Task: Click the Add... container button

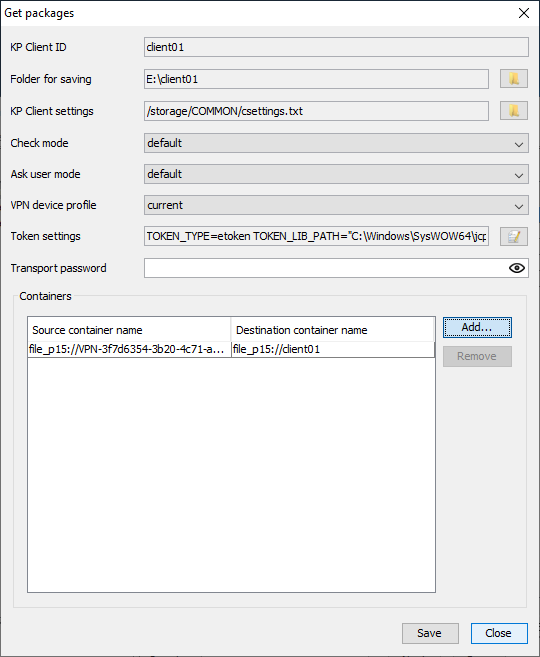Action: point(477,327)
